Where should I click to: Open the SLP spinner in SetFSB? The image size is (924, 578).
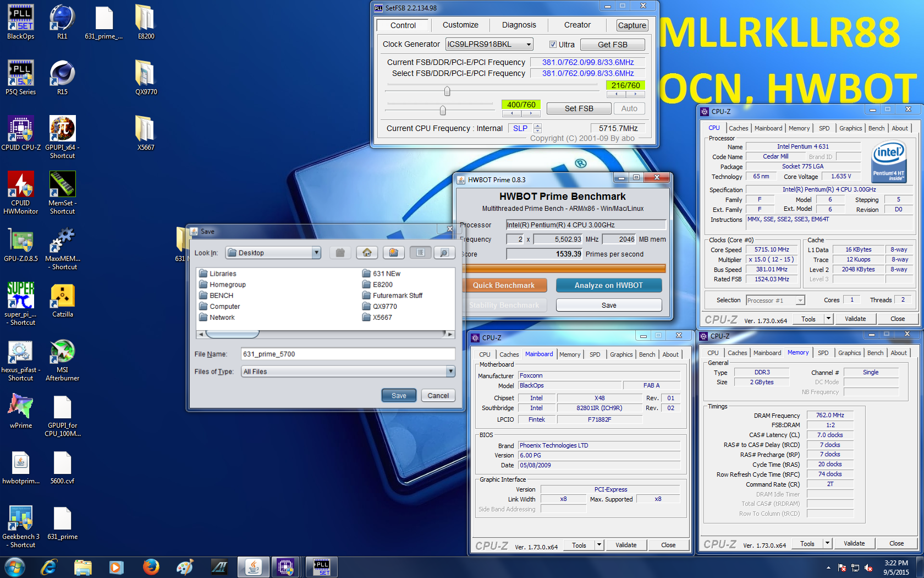[x=537, y=128]
